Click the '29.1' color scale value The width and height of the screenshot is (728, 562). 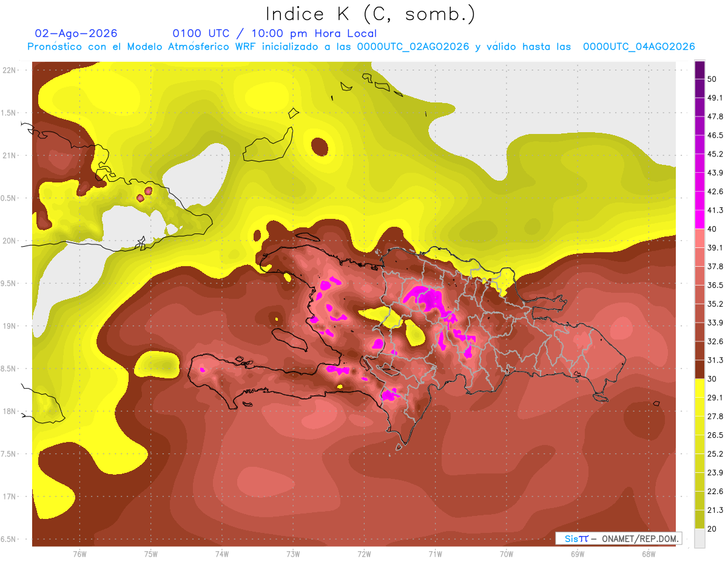click(715, 398)
